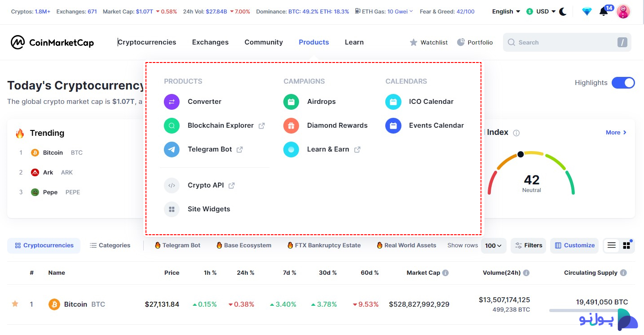
Task: Open the Learn nav menu
Action: (354, 42)
